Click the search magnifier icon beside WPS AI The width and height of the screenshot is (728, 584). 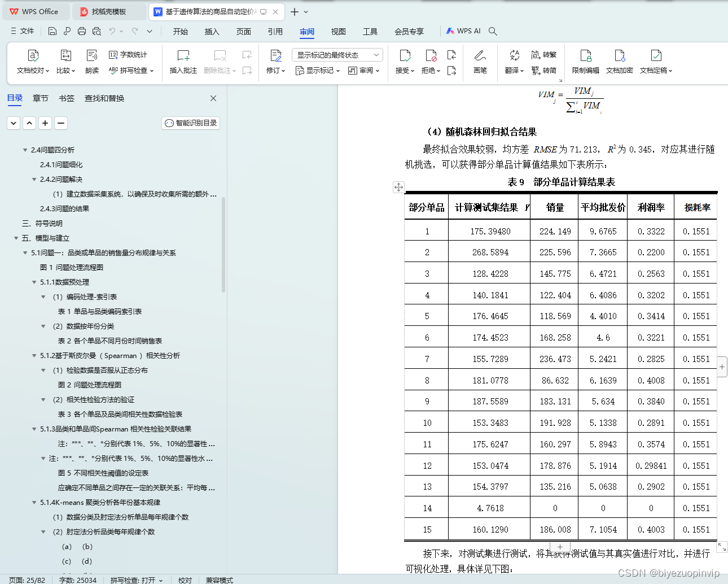click(493, 31)
